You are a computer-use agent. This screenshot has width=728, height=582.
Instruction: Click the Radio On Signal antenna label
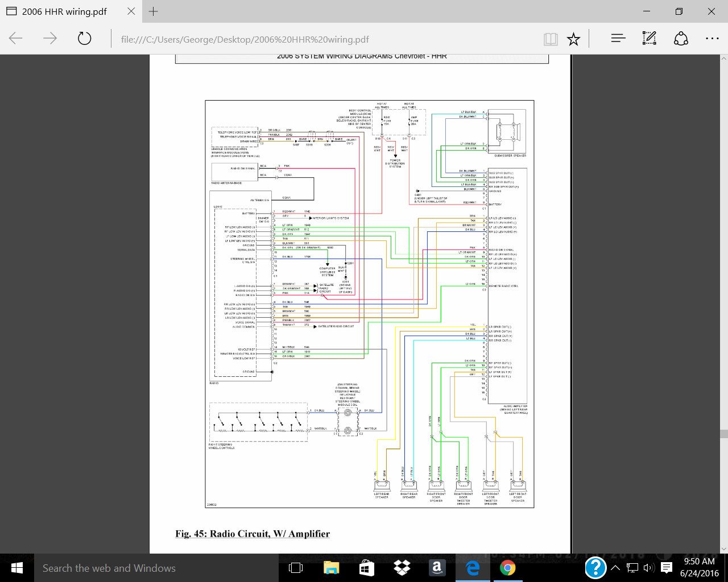(243, 168)
